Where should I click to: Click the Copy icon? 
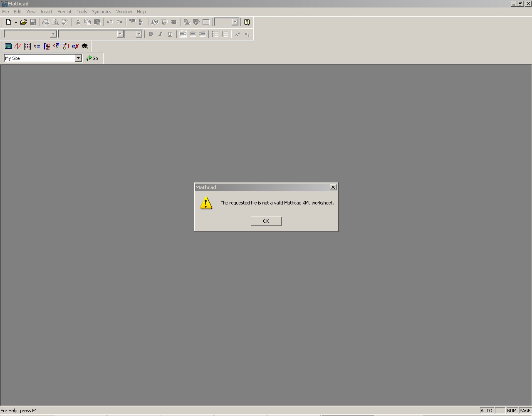click(x=87, y=22)
